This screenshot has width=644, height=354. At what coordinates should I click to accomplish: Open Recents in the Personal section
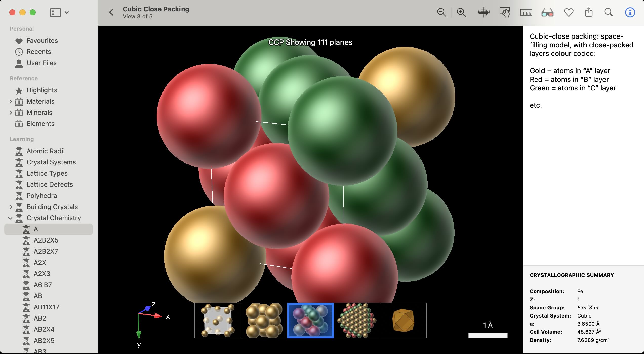click(x=39, y=52)
